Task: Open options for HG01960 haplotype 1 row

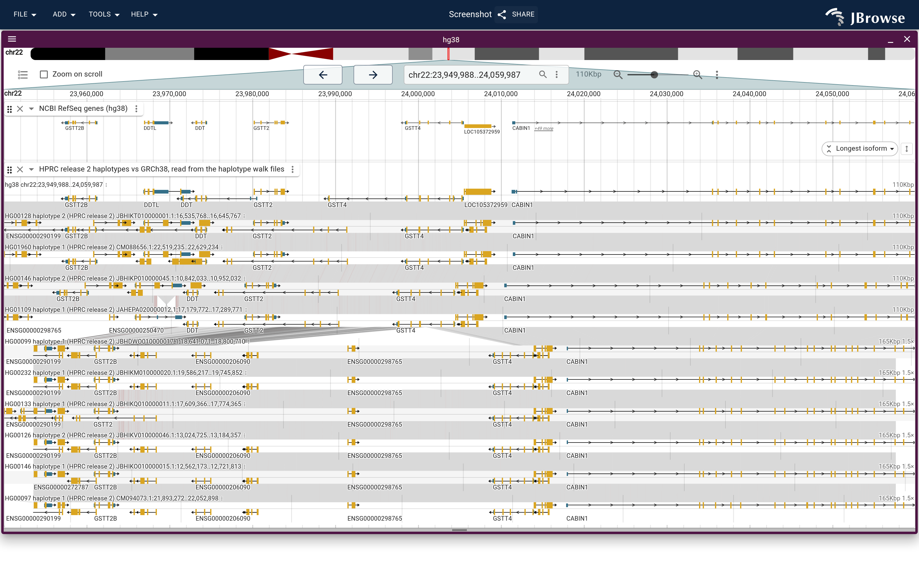Action: click(x=222, y=247)
